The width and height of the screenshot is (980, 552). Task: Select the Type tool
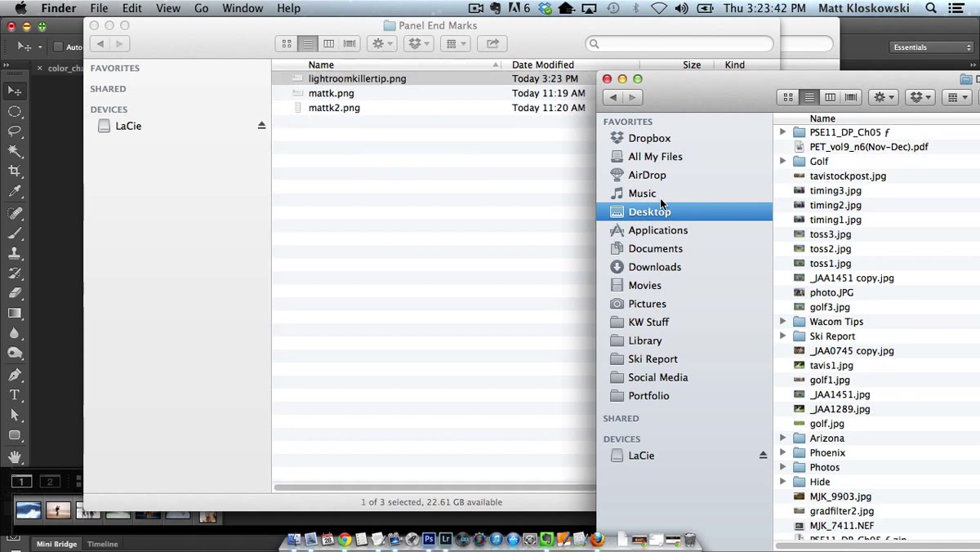tap(15, 395)
